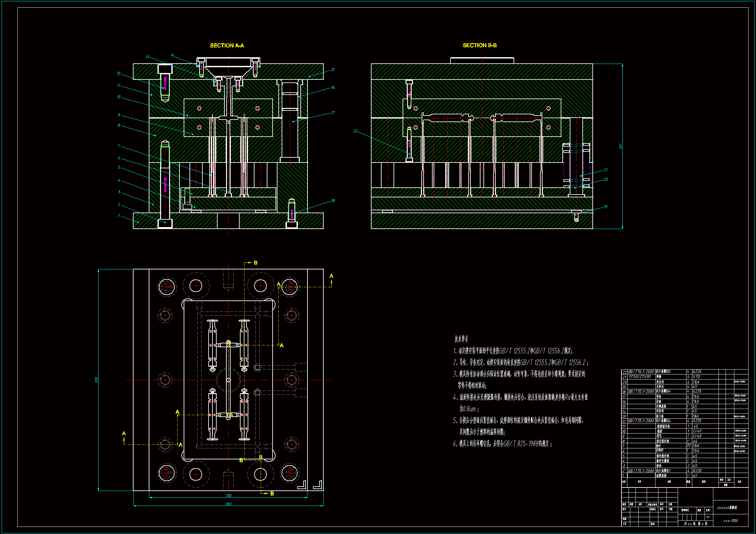
Task: Click balloon number 13 in section A-A
Action: click(147, 57)
